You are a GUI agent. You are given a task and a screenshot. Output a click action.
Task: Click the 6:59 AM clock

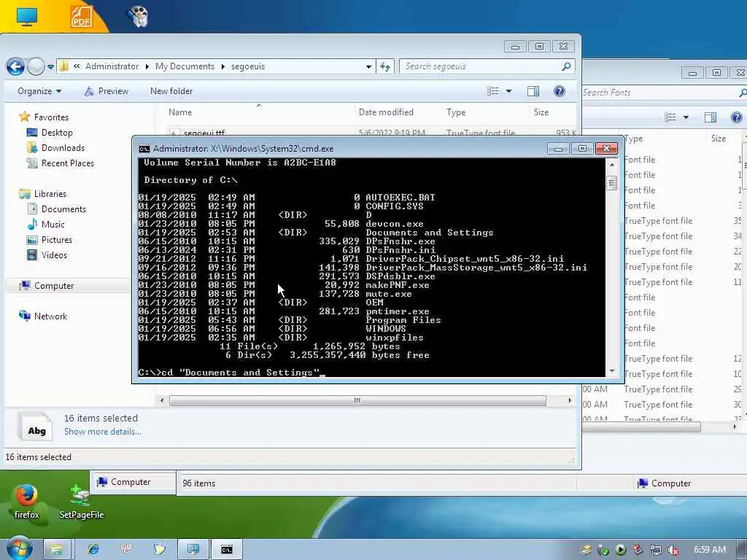pyautogui.click(x=709, y=550)
